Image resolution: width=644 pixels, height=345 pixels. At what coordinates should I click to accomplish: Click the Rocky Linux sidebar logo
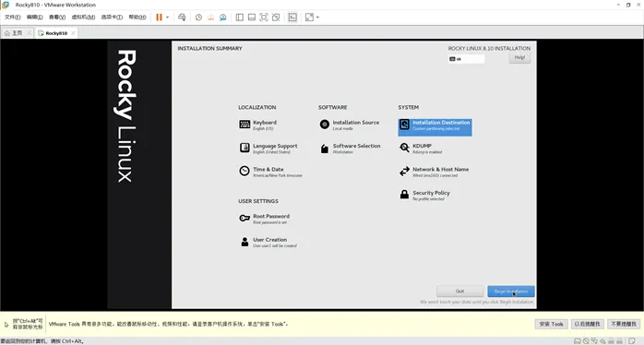[125, 116]
